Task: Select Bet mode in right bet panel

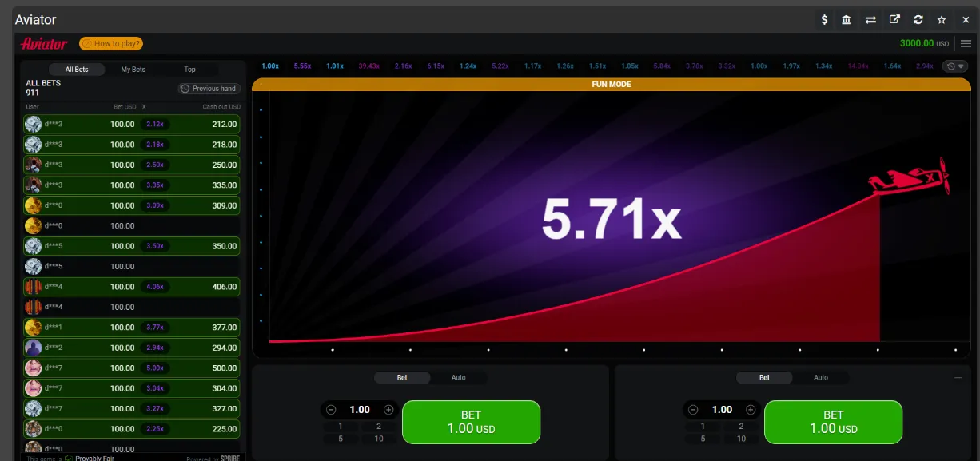Action: pos(764,378)
